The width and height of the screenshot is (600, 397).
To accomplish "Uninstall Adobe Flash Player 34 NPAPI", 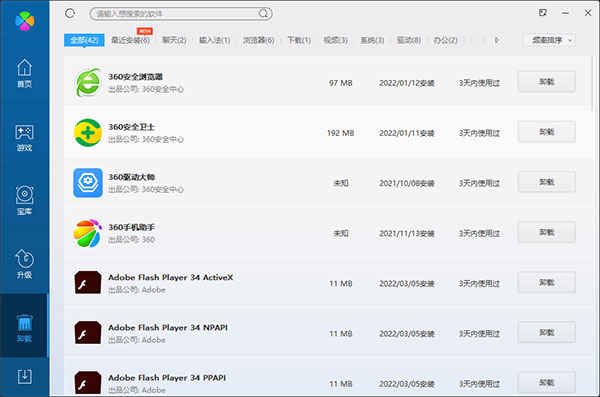I will pyautogui.click(x=546, y=332).
